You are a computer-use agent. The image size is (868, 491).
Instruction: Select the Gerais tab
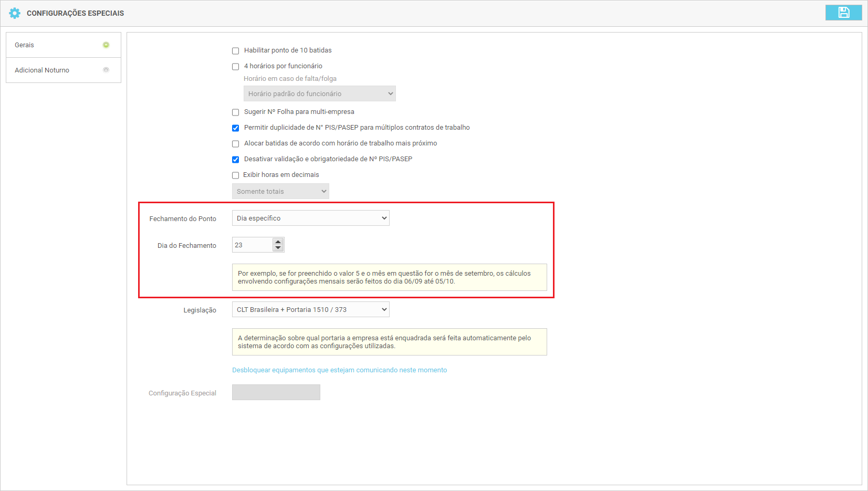coord(25,45)
